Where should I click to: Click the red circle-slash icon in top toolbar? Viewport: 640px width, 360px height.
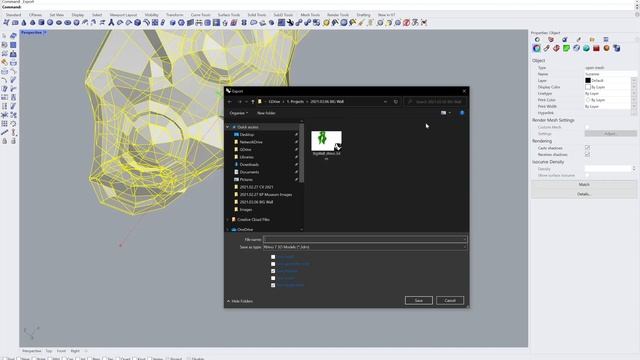pos(407,23)
